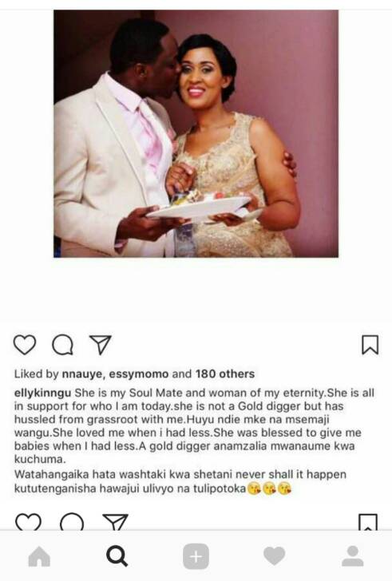The image size is (392, 581).
Task: Save the couple photo post with bookmark icon
Action: click(x=370, y=345)
